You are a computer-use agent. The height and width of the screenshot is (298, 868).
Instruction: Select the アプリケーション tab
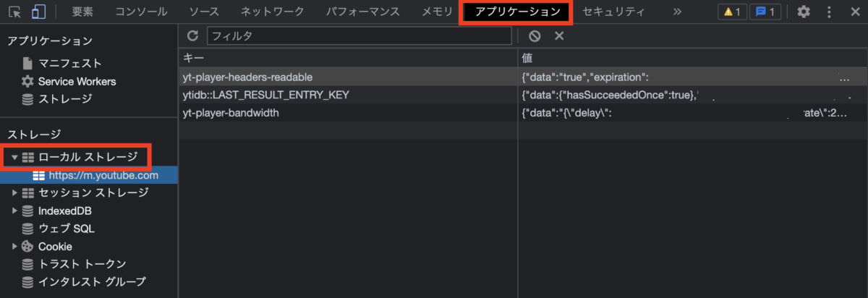pos(516,12)
